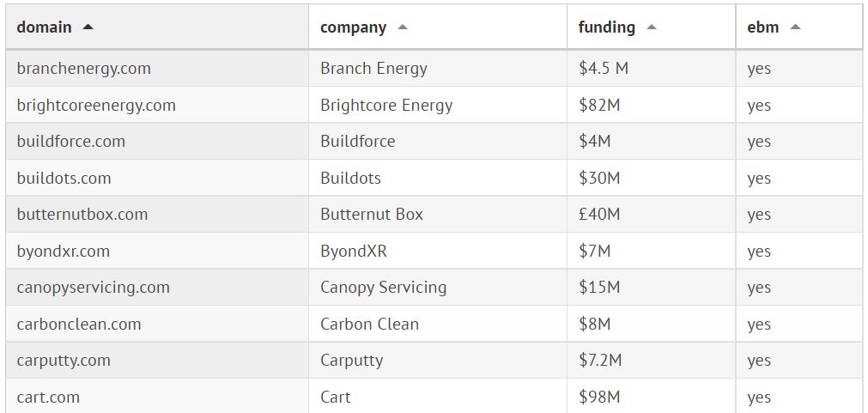This screenshot has width=868, height=413.
Task: Select the carbonclean.com domain cell
Action: click(x=78, y=325)
